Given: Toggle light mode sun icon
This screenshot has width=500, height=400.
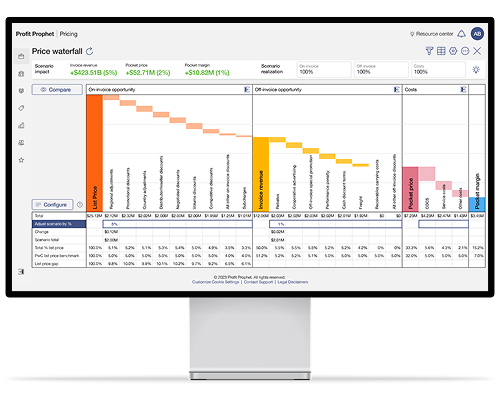Looking at the screenshot, I should [476, 70].
